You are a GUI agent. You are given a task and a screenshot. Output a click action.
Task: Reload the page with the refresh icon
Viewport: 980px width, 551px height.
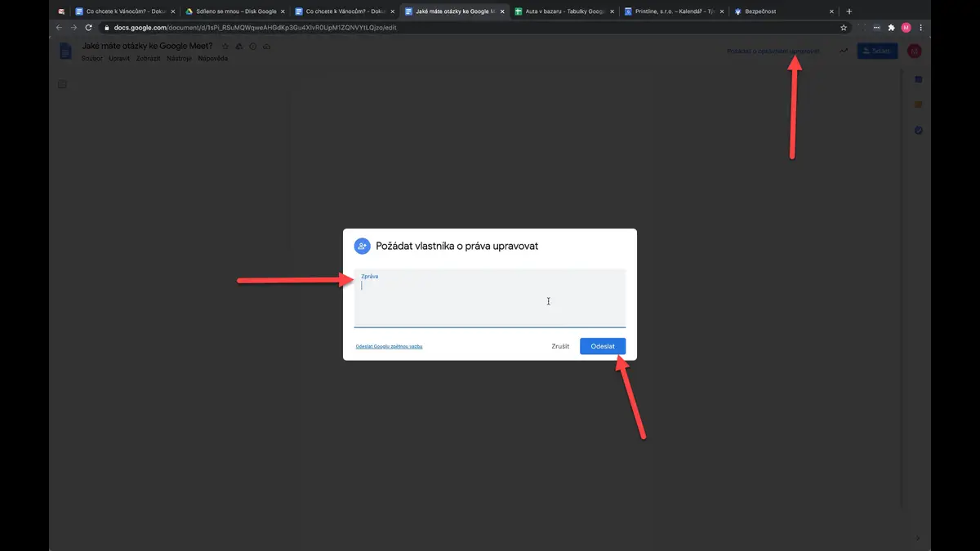coord(88,28)
